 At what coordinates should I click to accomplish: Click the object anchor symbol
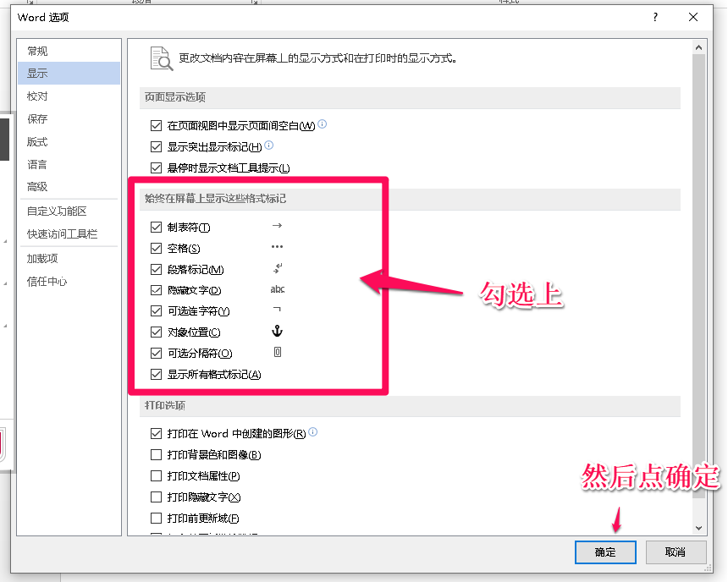coord(277,331)
